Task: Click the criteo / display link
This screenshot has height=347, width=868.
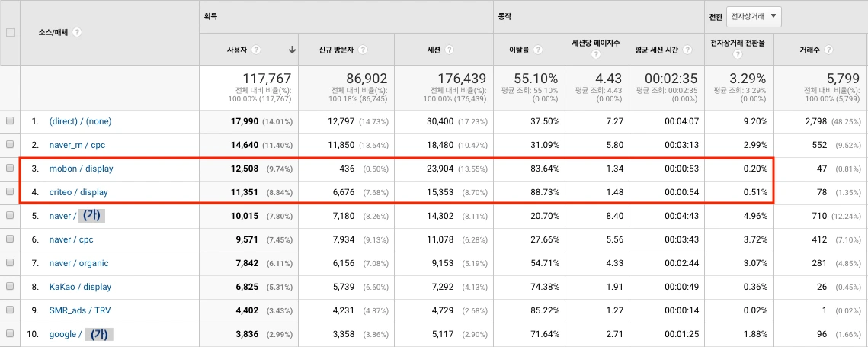Action: pos(78,192)
